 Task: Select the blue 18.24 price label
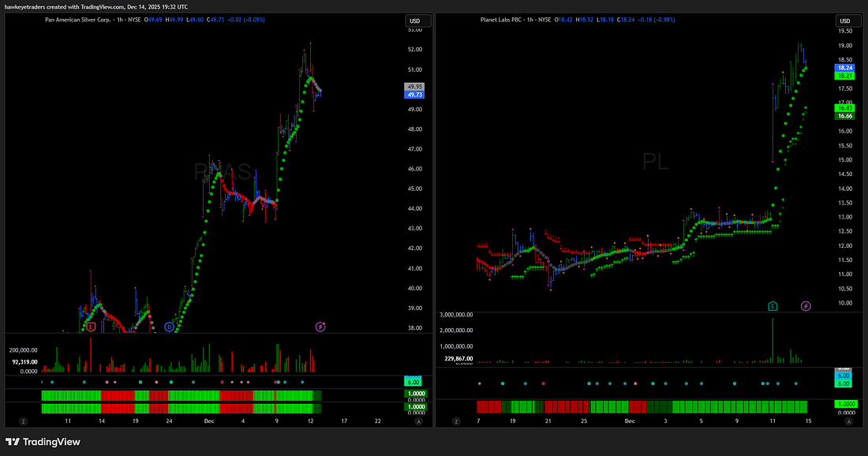(x=845, y=68)
